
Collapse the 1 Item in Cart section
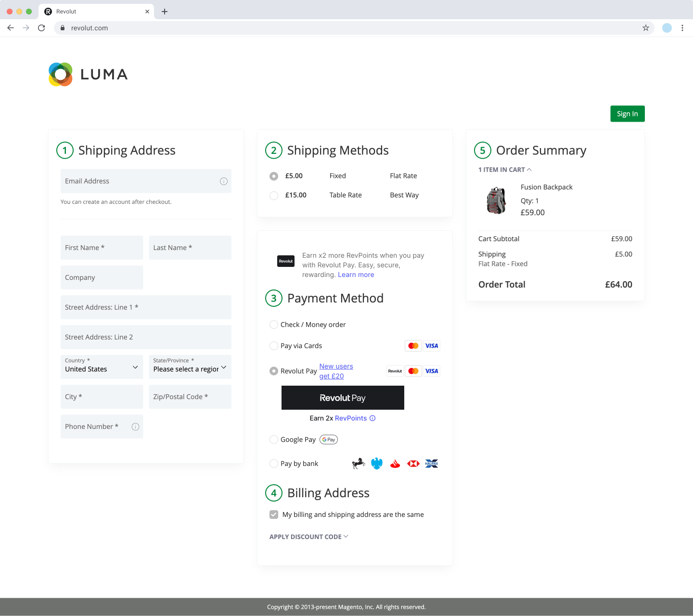(x=505, y=170)
